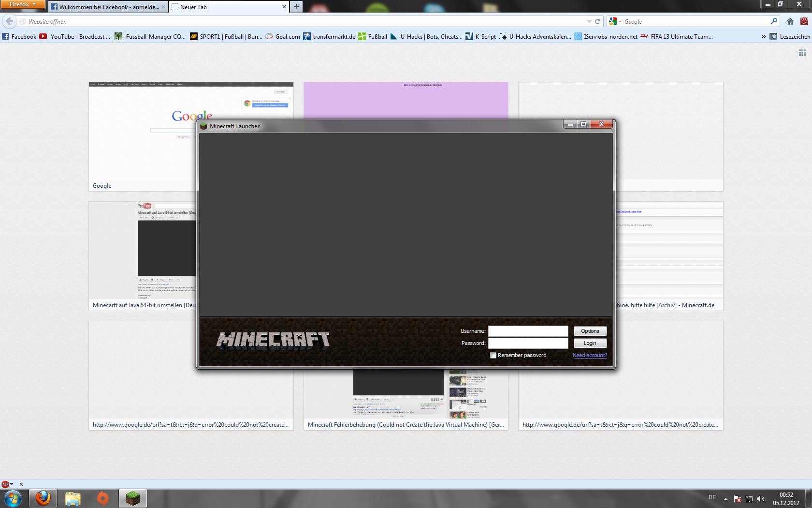The image size is (812, 508).
Task: Click the Firefox home icon
Action: 790,21
